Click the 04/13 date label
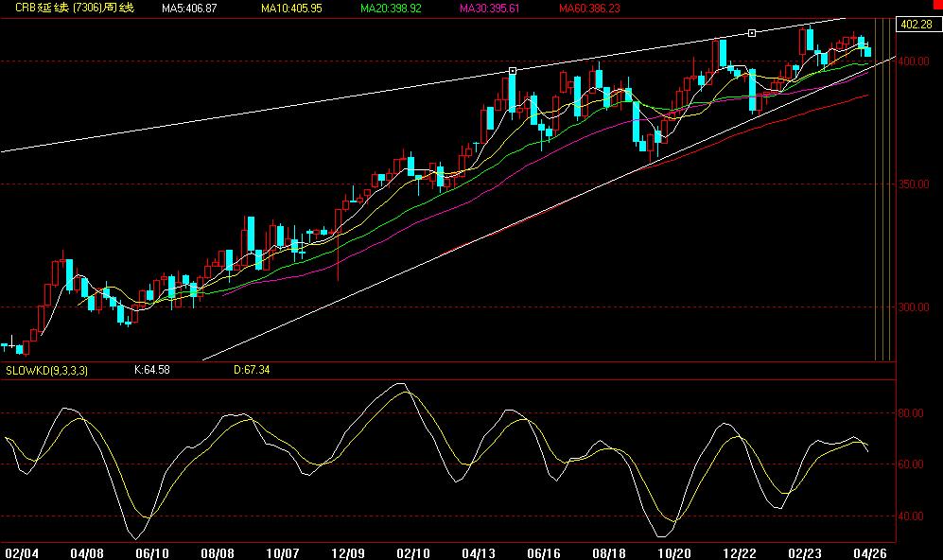The width and height of the screenshot is (943, 560). (478, 553)
